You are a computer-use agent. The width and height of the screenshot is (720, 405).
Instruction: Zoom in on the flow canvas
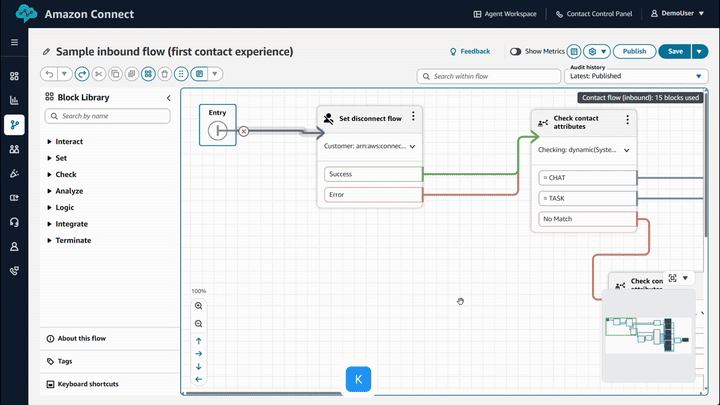tap(198, 306)
